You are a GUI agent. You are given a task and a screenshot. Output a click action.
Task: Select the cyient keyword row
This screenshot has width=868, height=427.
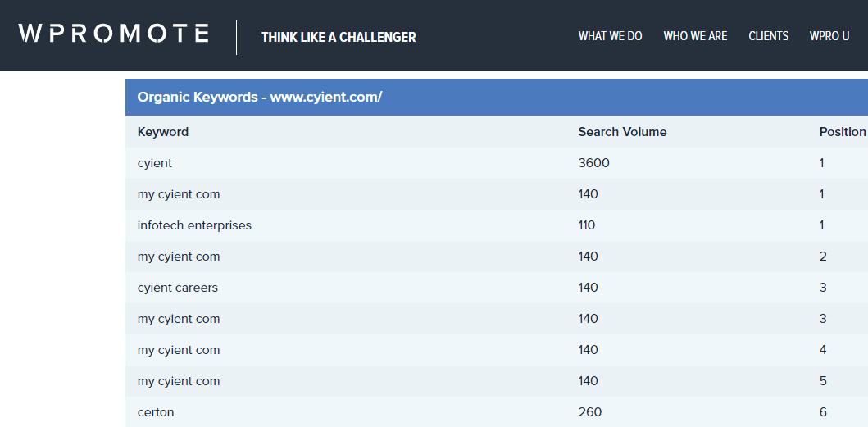[497, 163]
